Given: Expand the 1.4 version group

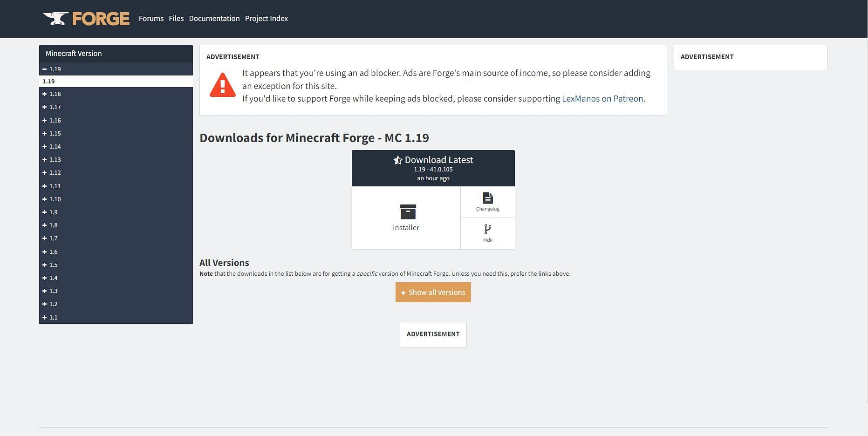Looking at the screenshot, I should [x=116, y=278].
